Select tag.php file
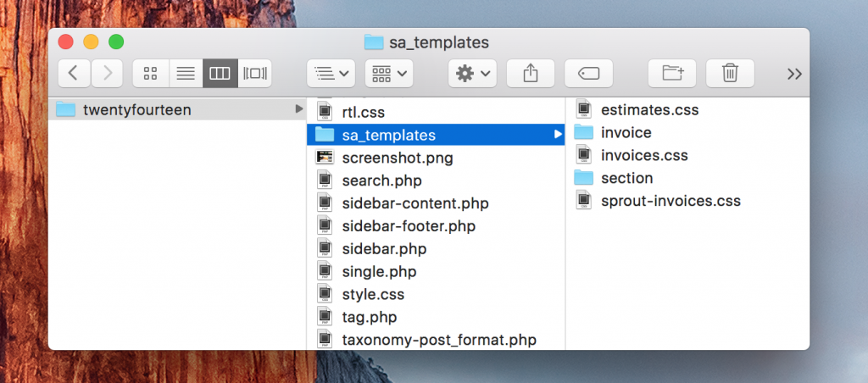868x383 pixels. [436, 317]
